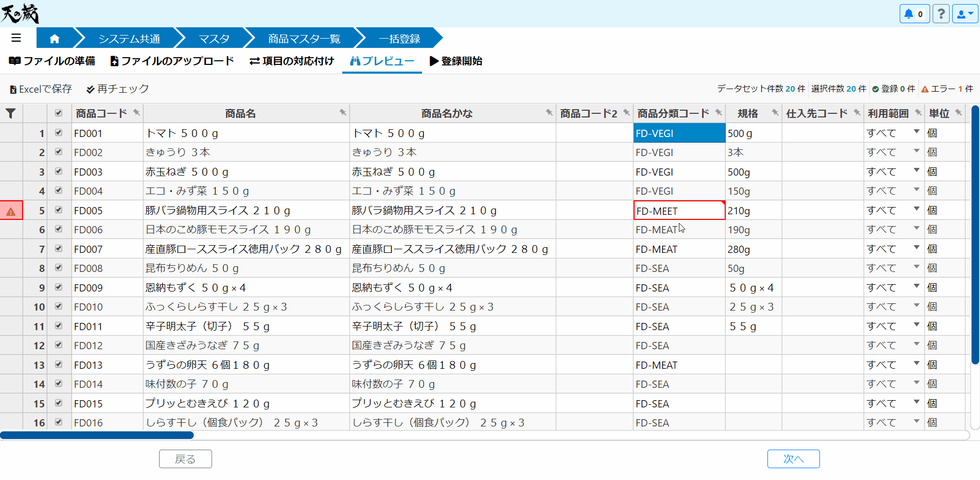Toggle the select-all header checkbox
The height and width of the screenshot is (480, 980).
pos(59,113)
